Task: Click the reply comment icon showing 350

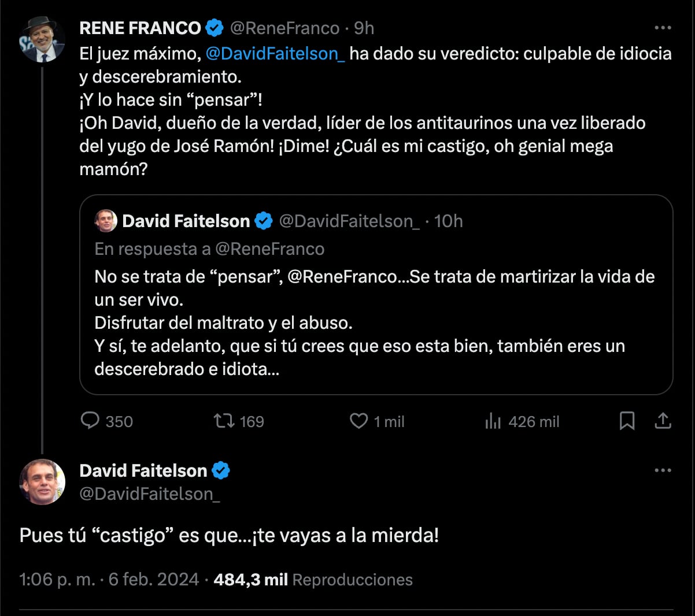Action: pyautogui.click(x=90, y=421)
